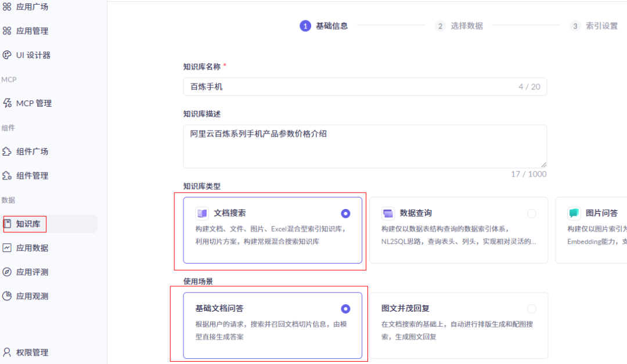Click step 3 索引设置
This screenshot has height=364, width=627.
594,26
